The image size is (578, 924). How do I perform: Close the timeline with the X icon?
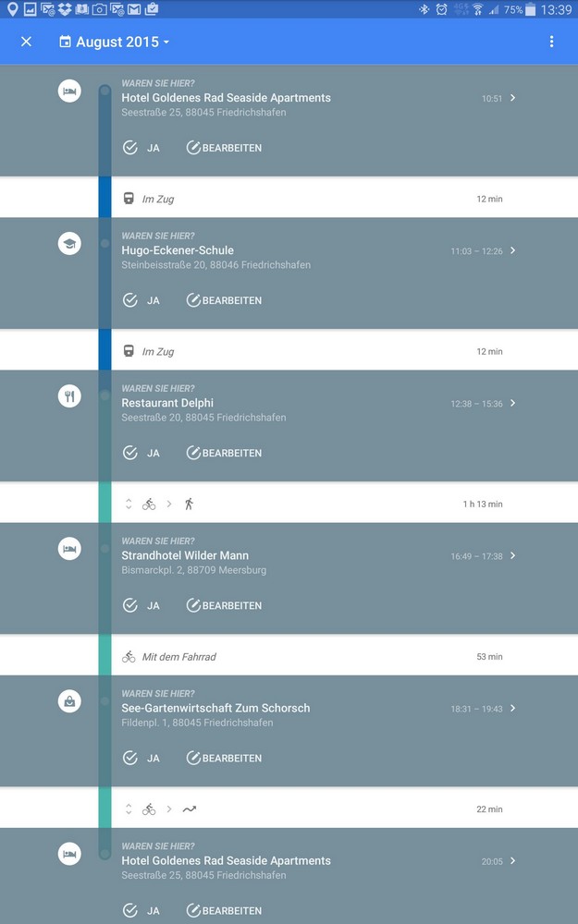click(26, 42)
